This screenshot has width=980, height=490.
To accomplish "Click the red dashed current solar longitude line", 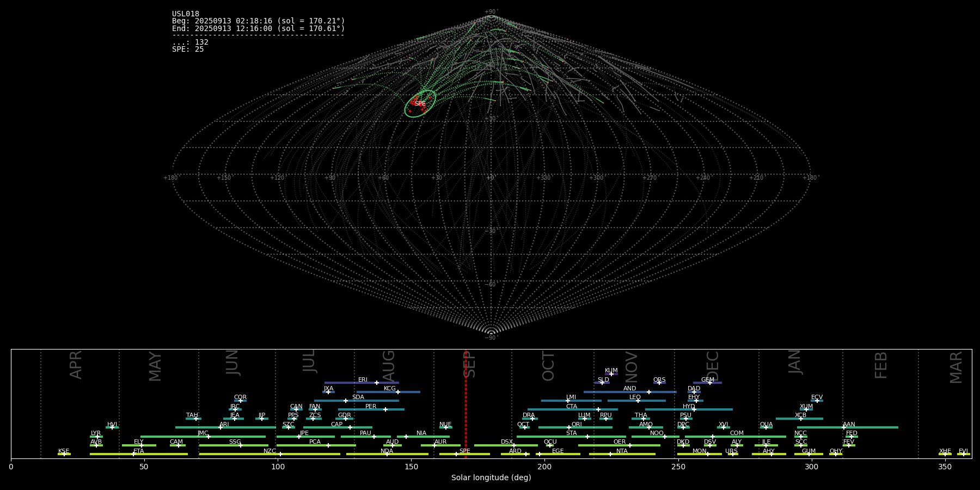I will 465,403.
